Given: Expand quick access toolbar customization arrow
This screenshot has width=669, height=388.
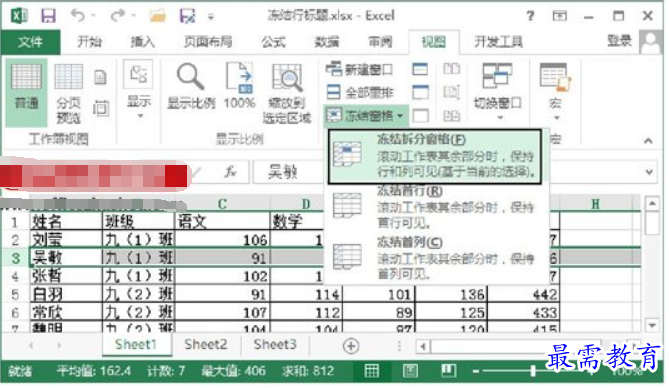Looking at the screenshot, I should (x=210, y=17).
